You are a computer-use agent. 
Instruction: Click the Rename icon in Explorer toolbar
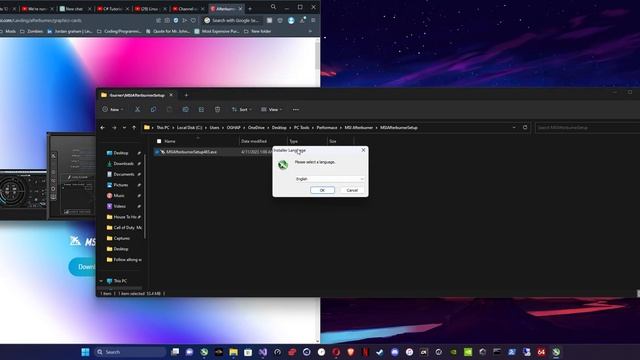[x=185, y=109]
